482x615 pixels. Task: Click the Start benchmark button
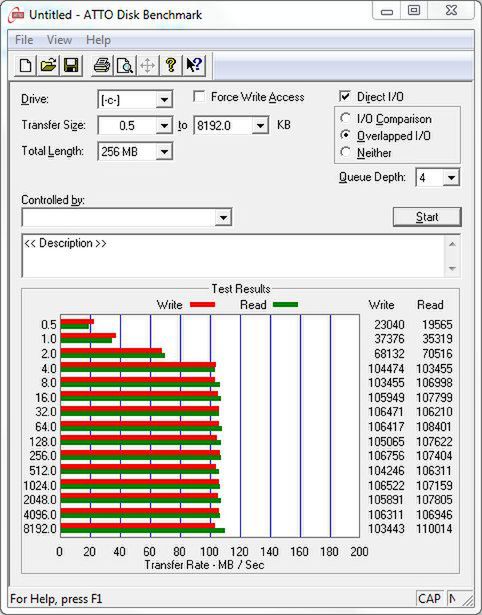(427, 217)
